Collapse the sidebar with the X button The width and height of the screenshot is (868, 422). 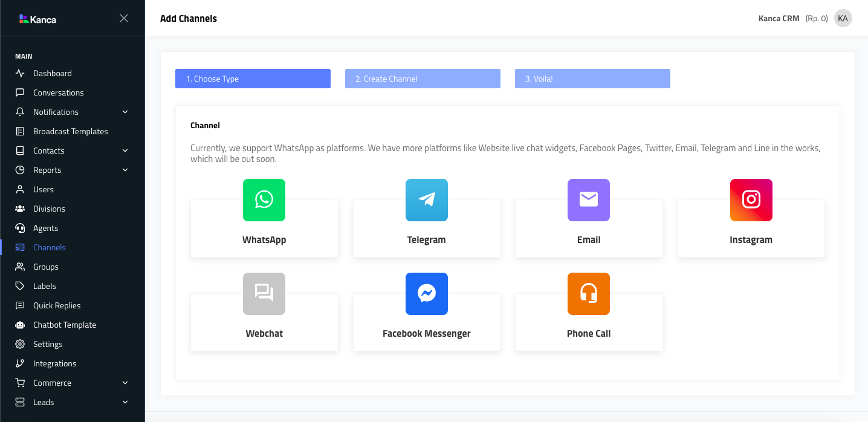pyautogui.click(x=124, y=18)
